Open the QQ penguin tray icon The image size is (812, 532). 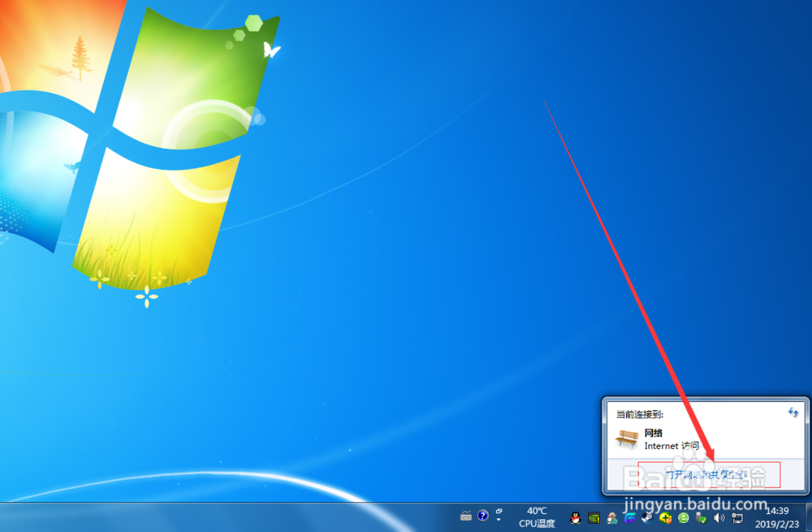(576, 517)
